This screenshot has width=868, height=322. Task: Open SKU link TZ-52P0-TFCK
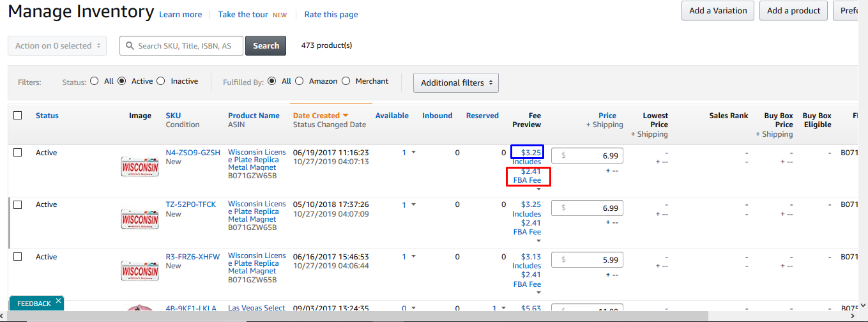click(x=191, y=204)
